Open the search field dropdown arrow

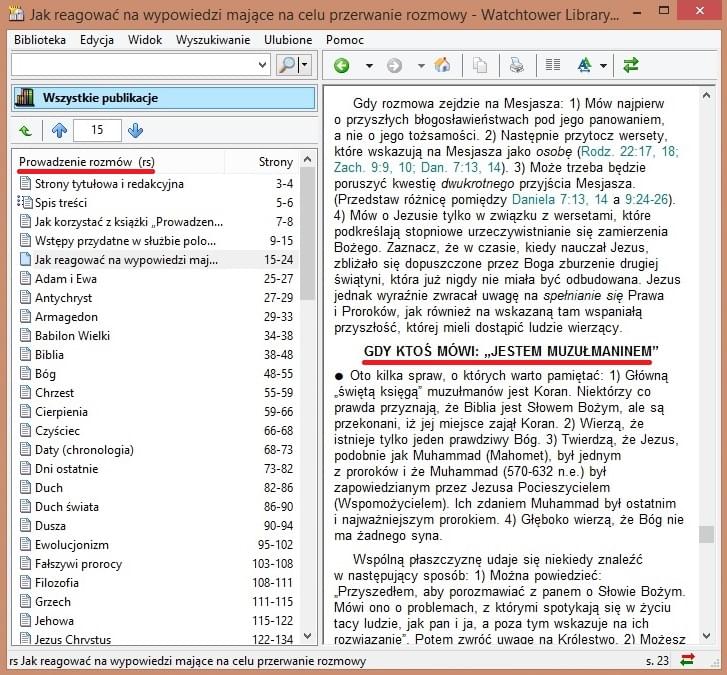[x=263, y=65]
